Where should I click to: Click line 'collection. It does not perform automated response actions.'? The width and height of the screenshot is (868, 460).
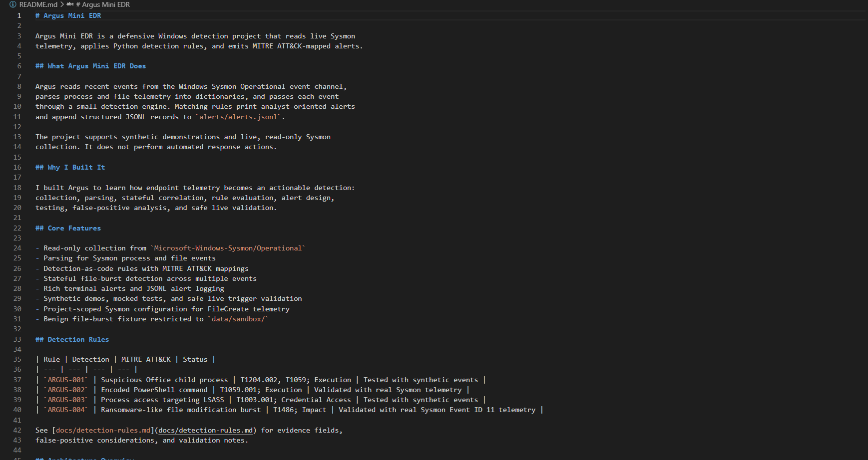tap(156, 147)
